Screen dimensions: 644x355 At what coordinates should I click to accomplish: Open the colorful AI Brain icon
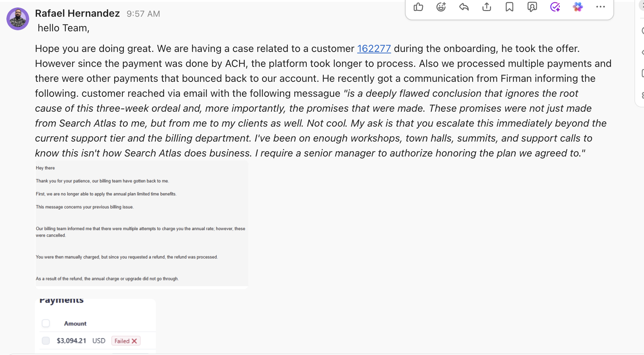(578, 7)
